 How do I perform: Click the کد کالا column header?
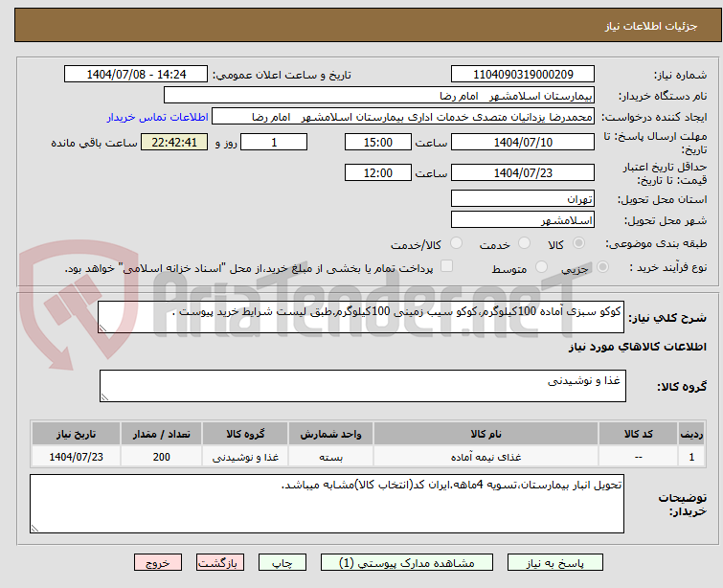tap(638, 434)
